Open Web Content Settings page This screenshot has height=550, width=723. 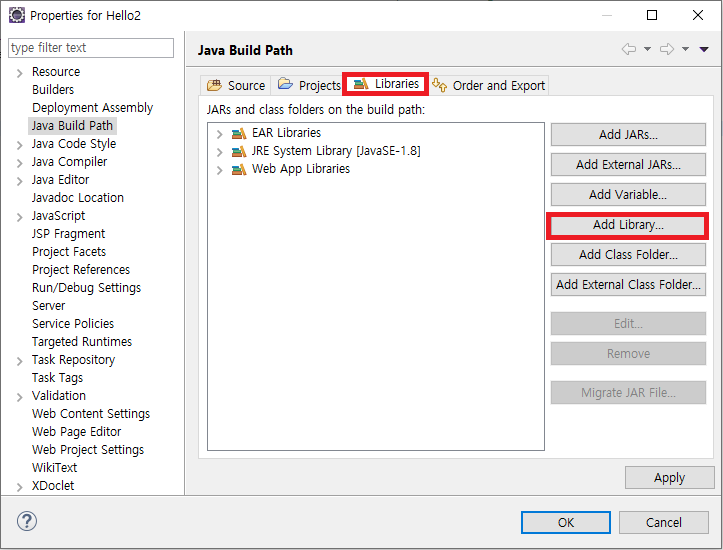coord(91,413)
